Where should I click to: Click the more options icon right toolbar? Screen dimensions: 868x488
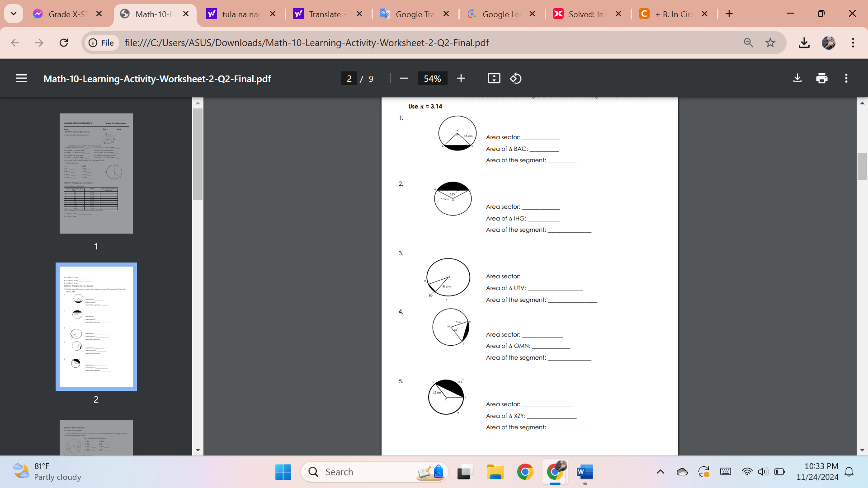tap(847, 78)
